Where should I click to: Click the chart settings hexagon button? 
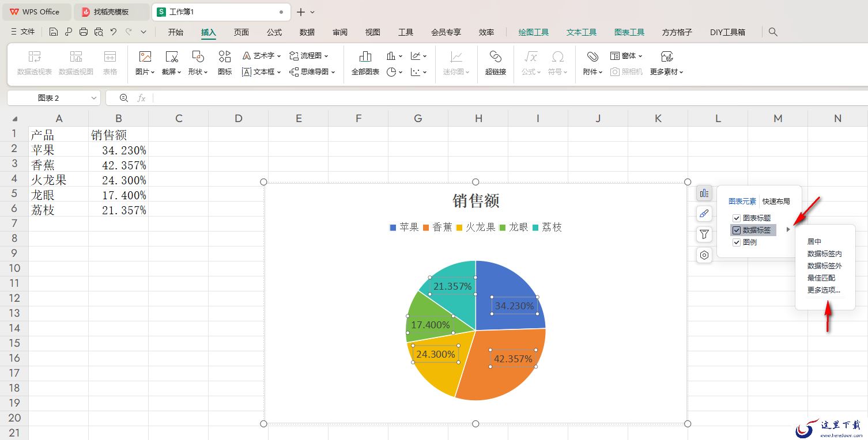pos(704,255)
